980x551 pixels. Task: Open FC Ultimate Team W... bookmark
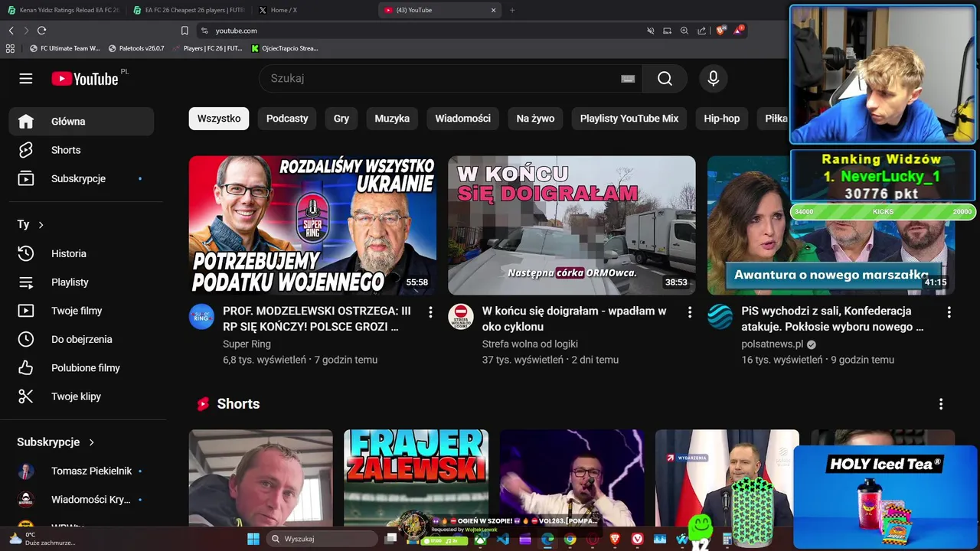[65, 48]
